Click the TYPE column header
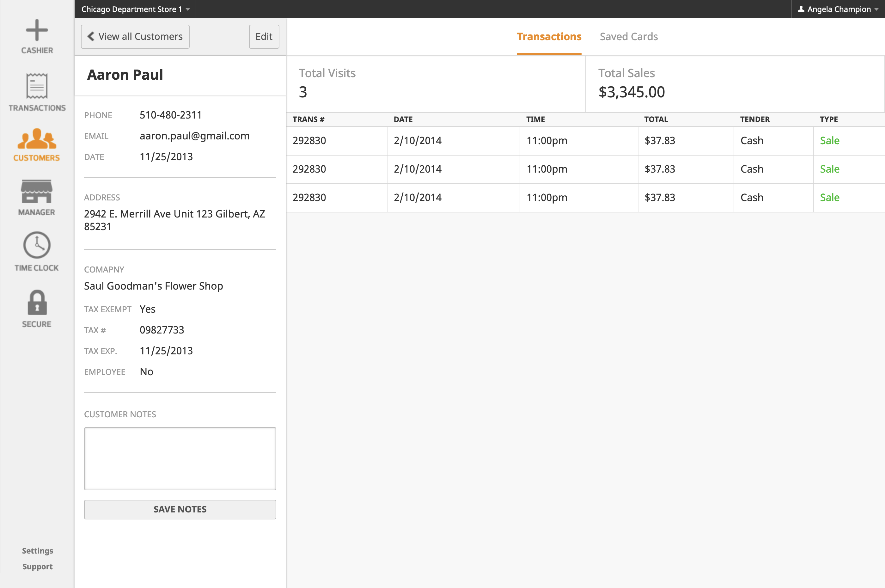The width and height of the screenshot is (885, 588). (x=828, y=119)
